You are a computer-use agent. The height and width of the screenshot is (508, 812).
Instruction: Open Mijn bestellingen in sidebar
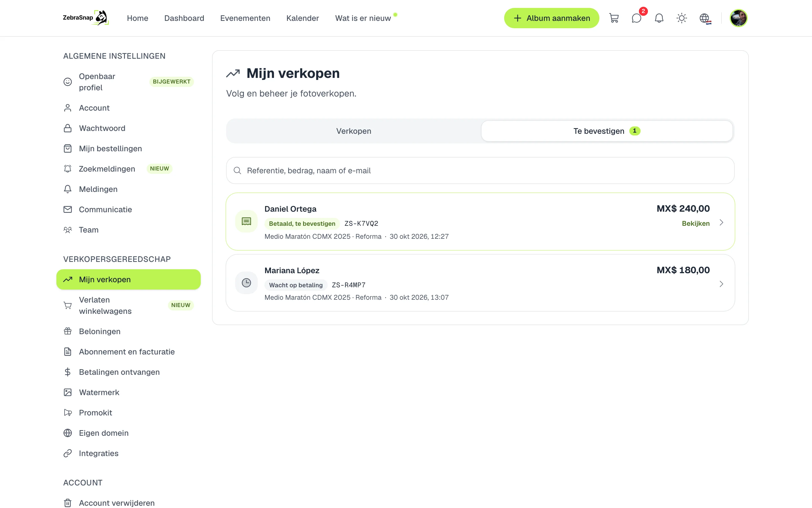tap(129, 148)
